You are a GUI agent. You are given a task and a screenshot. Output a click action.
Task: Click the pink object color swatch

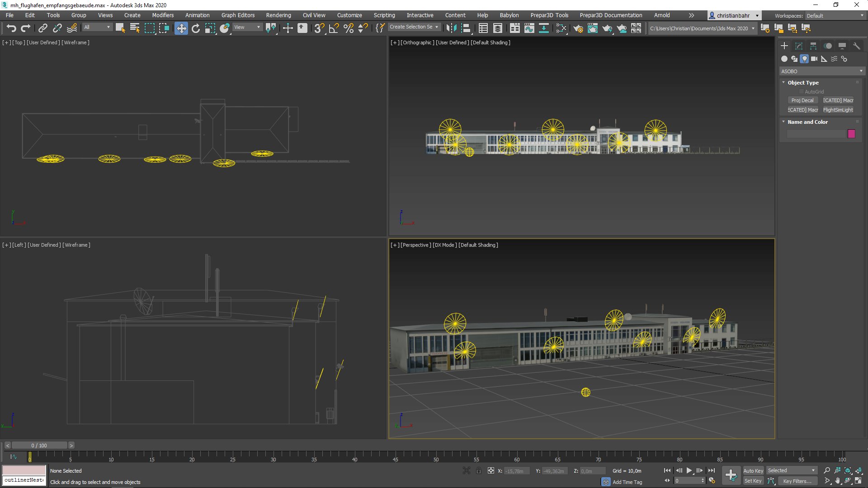[x=851, y=134]
